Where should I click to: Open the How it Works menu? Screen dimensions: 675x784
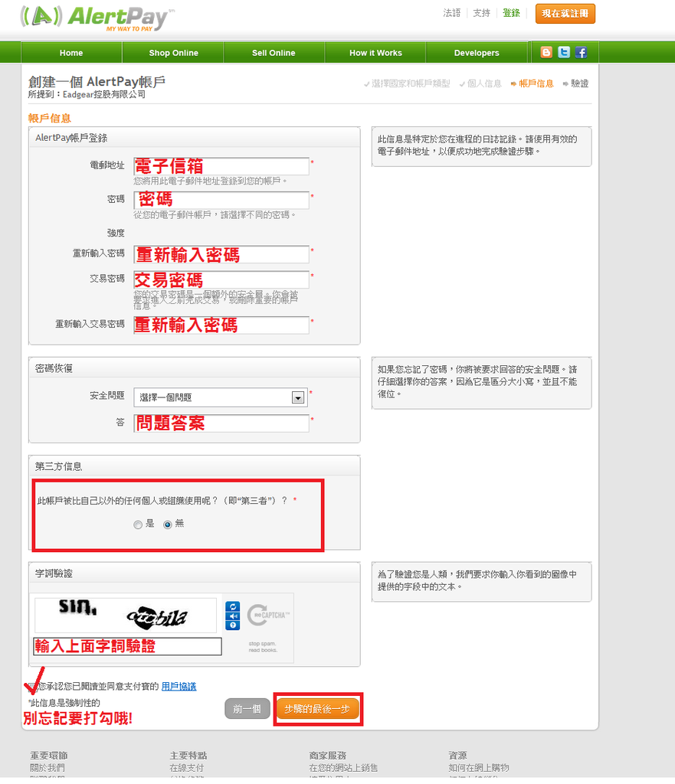375,53
